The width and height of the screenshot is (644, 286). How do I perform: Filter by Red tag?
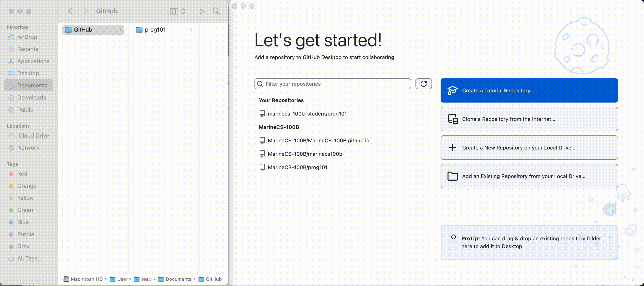point(29,174)
